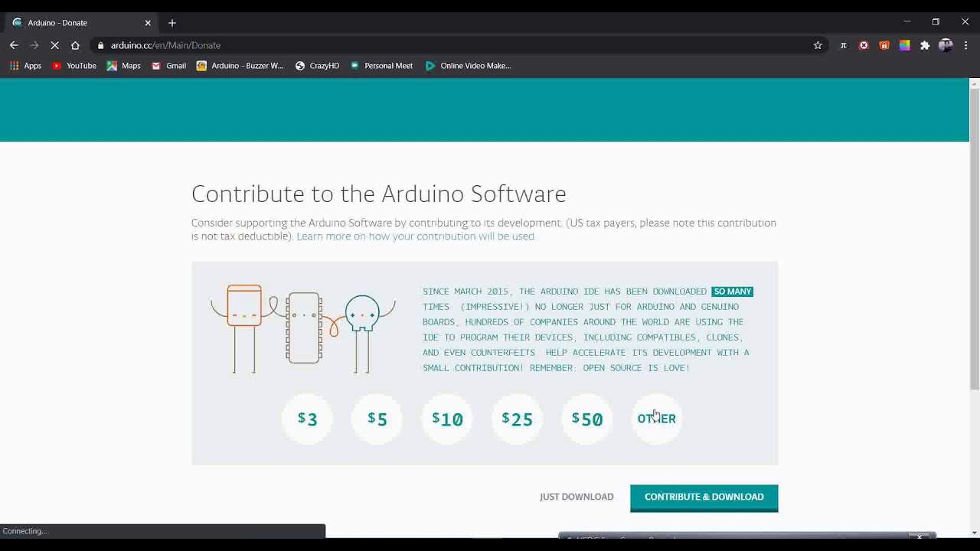Bookmark this page with the star icon
Screen dimensions: 980x551
point(818,45)
